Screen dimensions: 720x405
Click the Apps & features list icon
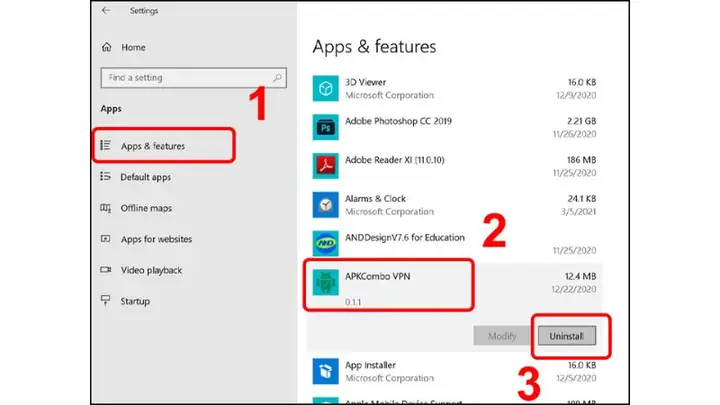[x=106, y=146]
